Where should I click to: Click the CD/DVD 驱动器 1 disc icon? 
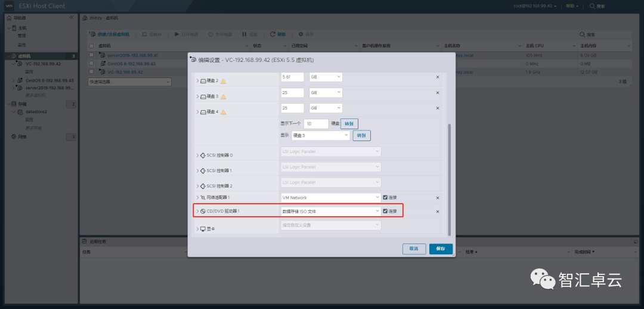[203, 211]
